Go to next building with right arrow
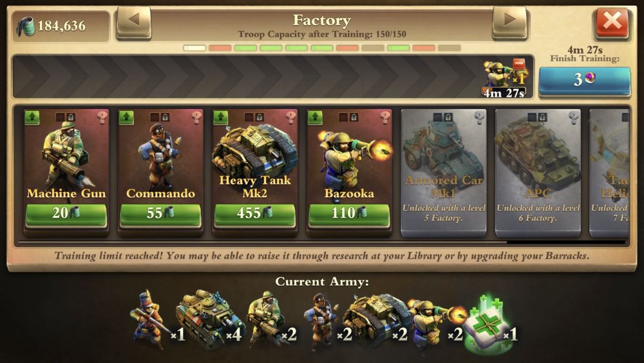Image resolution: width=644 pixels, height=363 pixels. pos(509,21)
